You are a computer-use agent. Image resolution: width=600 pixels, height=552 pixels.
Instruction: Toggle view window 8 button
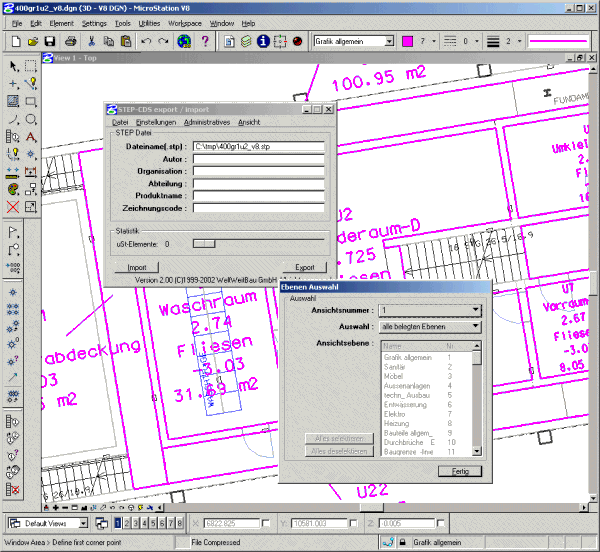pos(179,523)
